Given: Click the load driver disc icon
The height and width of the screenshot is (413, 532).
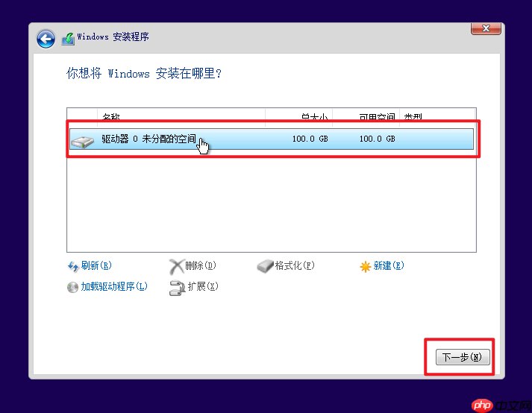Looking at the screenshot, I should click(72, 287).
